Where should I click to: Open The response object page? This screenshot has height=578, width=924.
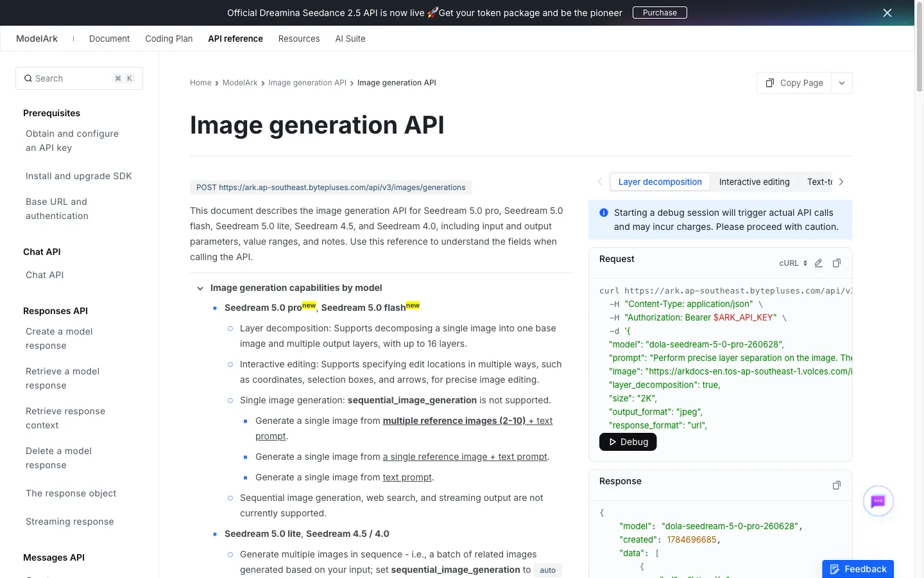[71, 493]
